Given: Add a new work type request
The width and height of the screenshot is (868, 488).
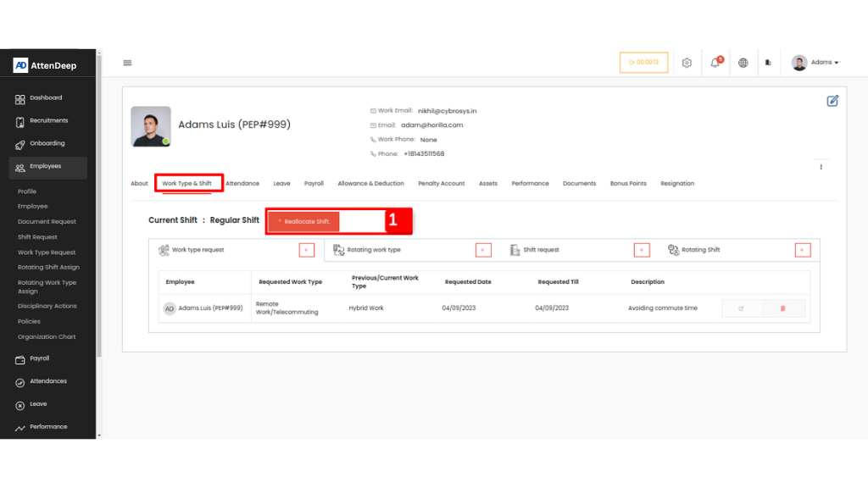Looking at the screenshot, I should [x=307, y=250].
